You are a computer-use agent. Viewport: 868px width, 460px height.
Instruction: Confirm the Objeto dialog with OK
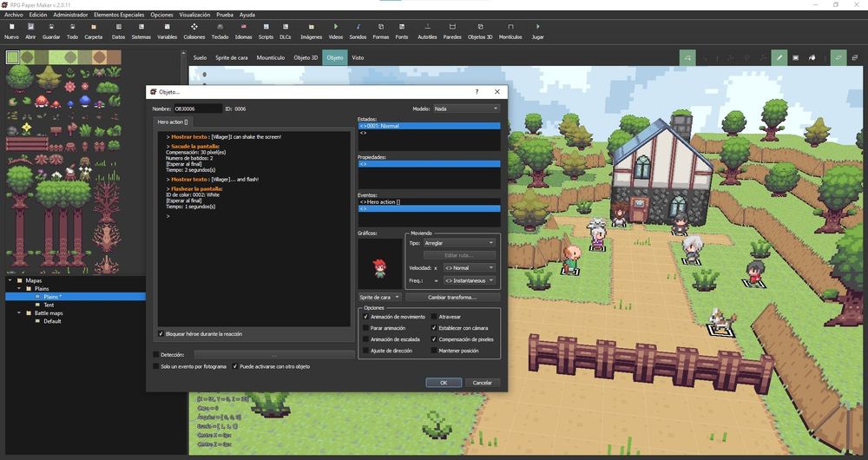click(x=444, y=383)
